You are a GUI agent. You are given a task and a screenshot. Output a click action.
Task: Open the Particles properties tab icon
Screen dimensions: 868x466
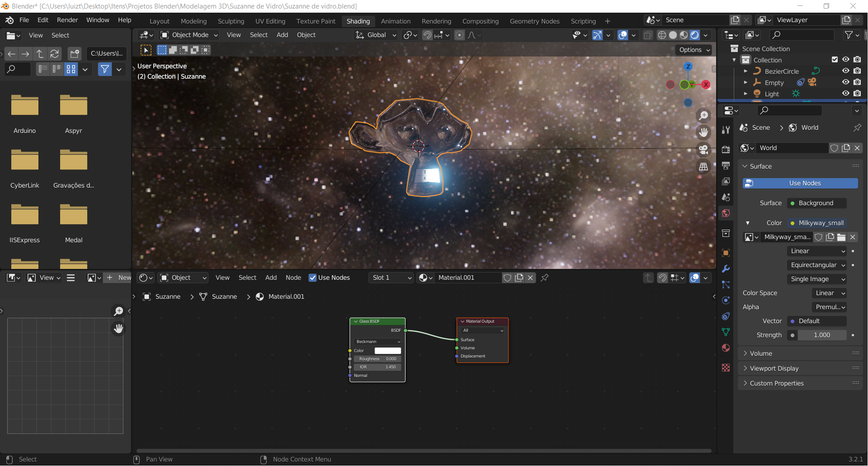(x=726, y=284)
